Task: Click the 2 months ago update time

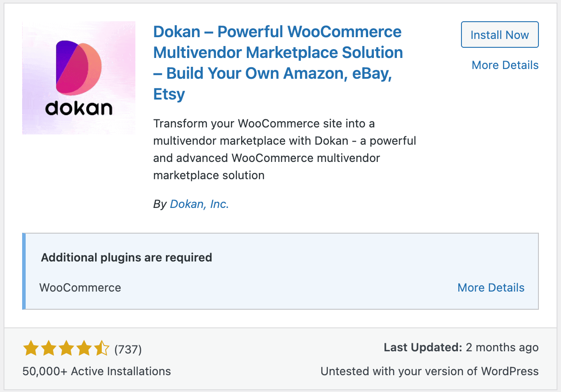Action: tap(502, 348)
